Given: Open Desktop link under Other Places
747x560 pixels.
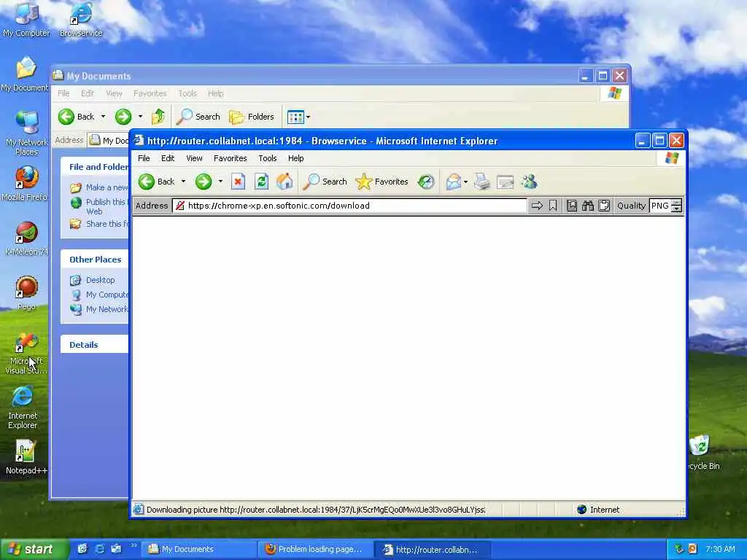Looking at the screenshot, I should [100, 280].
